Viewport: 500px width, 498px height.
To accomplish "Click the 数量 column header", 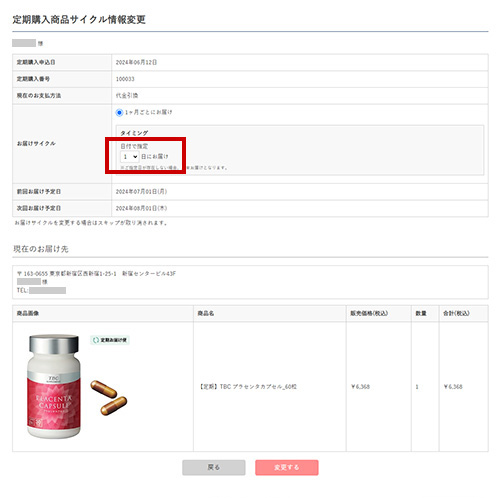I will pos(421,313).
